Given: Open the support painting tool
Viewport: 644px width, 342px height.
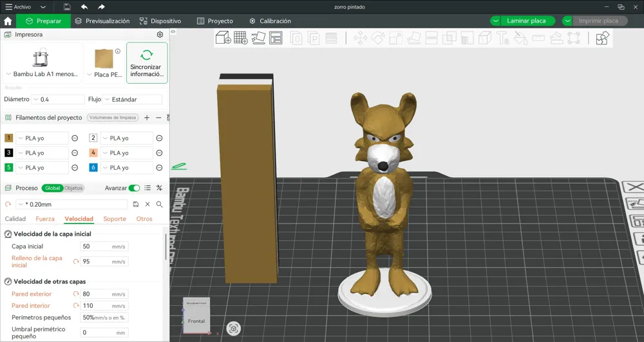Looking at the screenshot, I should coord(467,38).
